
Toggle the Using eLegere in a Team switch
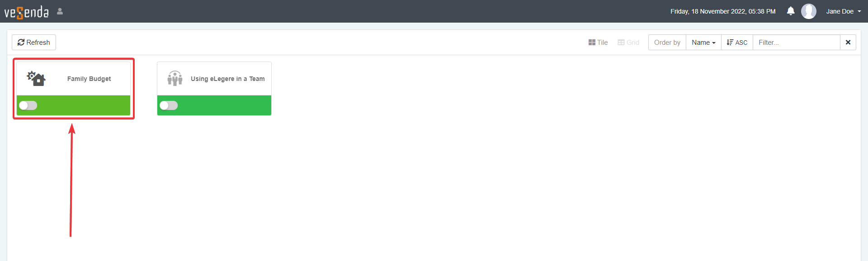pos(169,105)
